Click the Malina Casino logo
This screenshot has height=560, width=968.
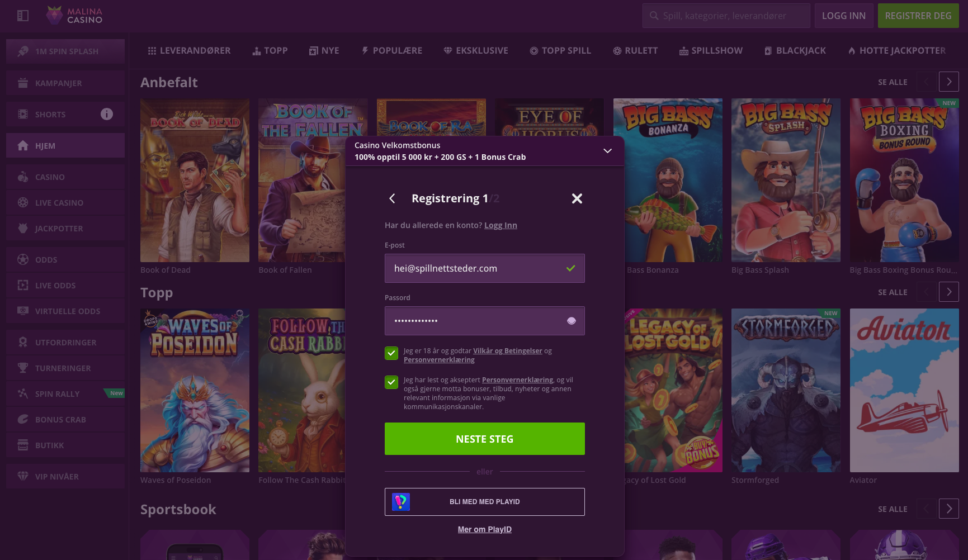pyautogui.click(x=74, y=16)
